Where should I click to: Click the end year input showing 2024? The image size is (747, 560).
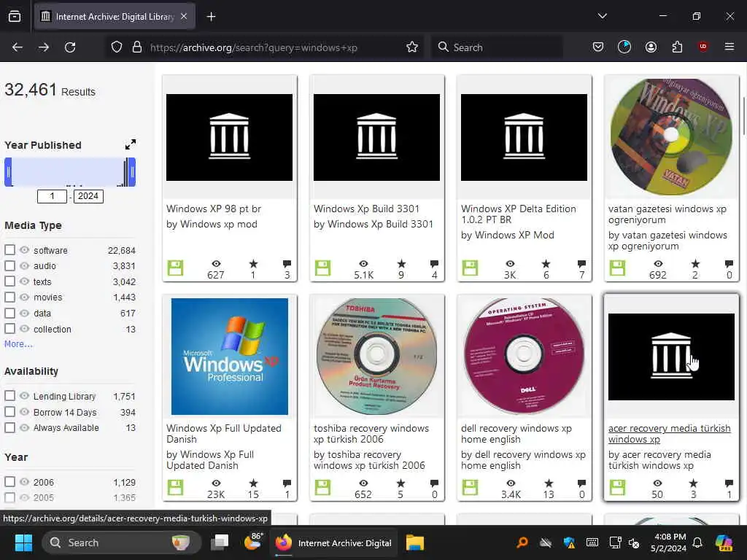click(x=88, y=196)
